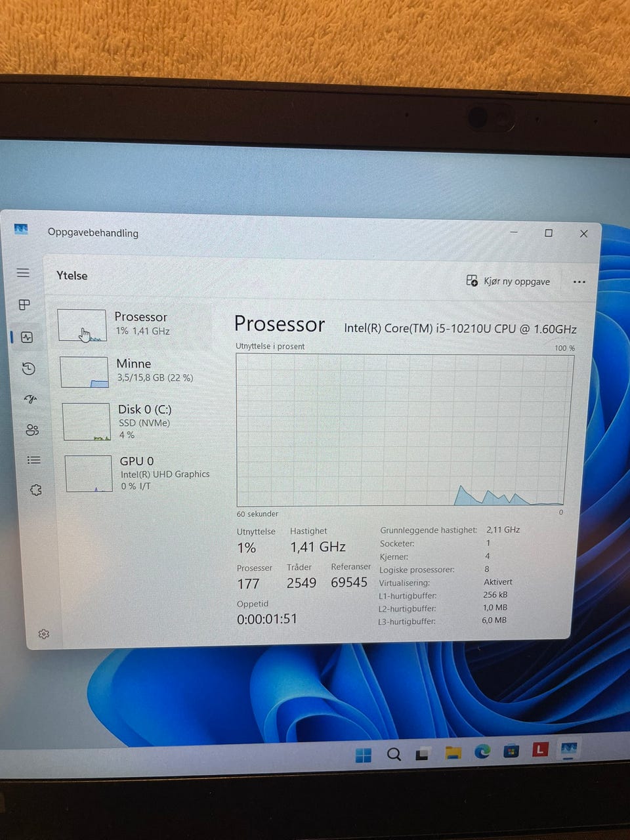Open the Services page puzzle icon

coord(35,490)
